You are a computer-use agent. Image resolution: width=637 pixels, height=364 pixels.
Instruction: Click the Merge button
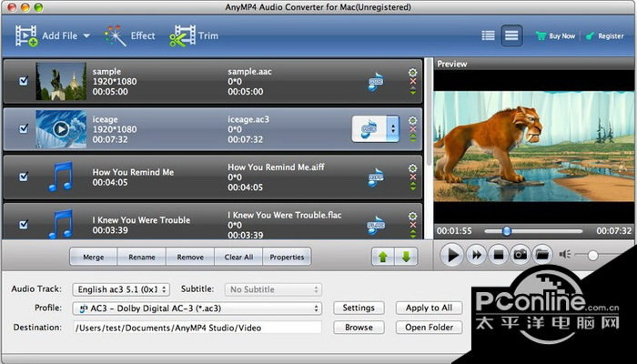(x=93, y=258)
